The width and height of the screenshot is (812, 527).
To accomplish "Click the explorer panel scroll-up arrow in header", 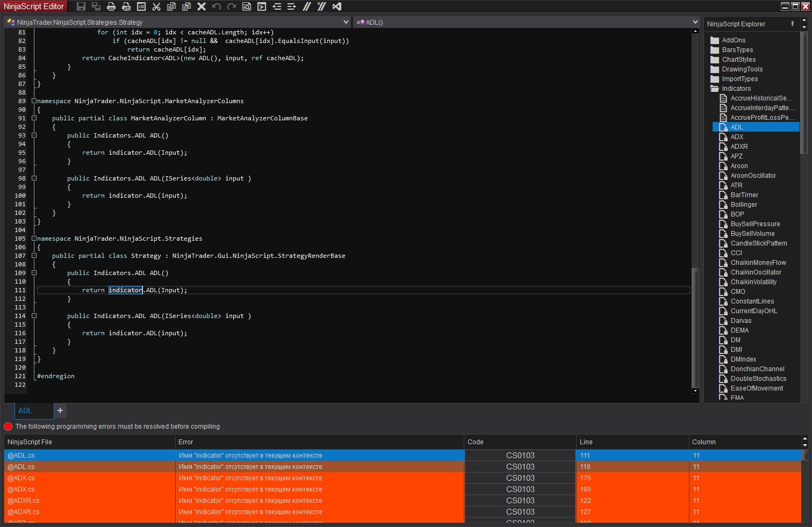I will 804,21.
